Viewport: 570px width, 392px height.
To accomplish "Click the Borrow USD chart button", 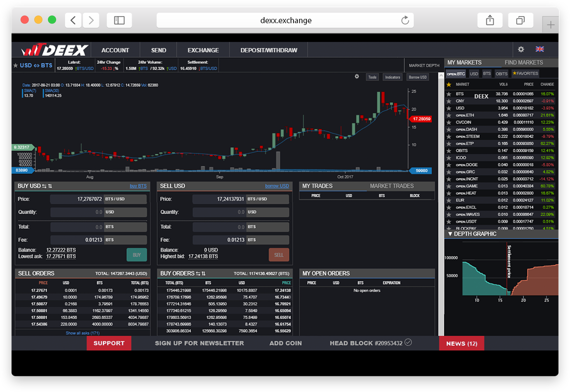I will [x=418, y=77].
